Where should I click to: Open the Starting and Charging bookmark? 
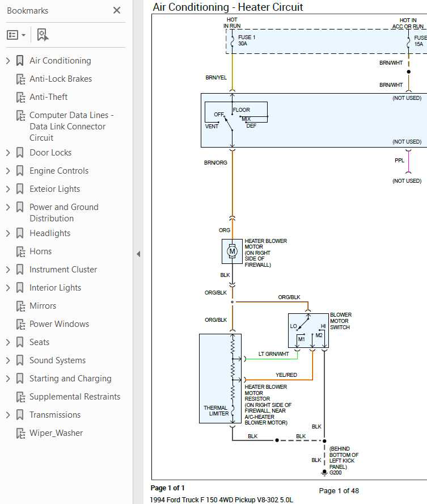(70, 379)
